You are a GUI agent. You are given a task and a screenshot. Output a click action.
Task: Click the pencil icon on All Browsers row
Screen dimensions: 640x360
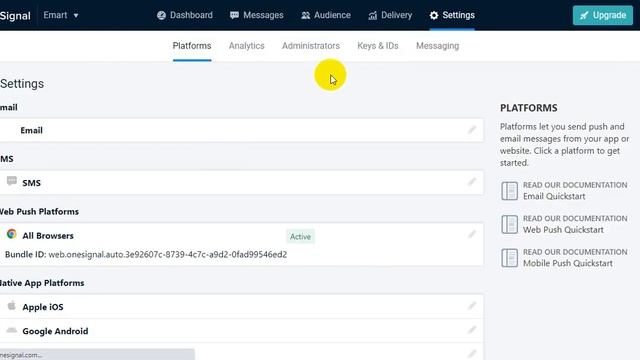(x=472, y=234)
